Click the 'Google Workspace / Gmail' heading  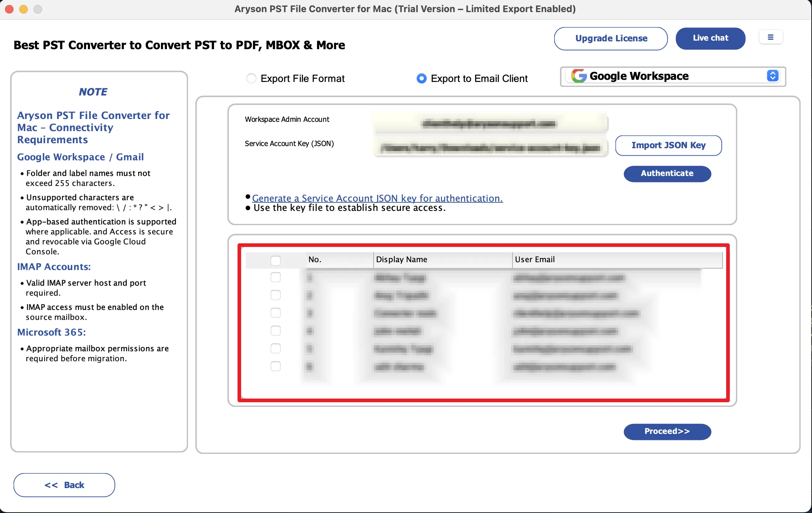click(80, 157)
